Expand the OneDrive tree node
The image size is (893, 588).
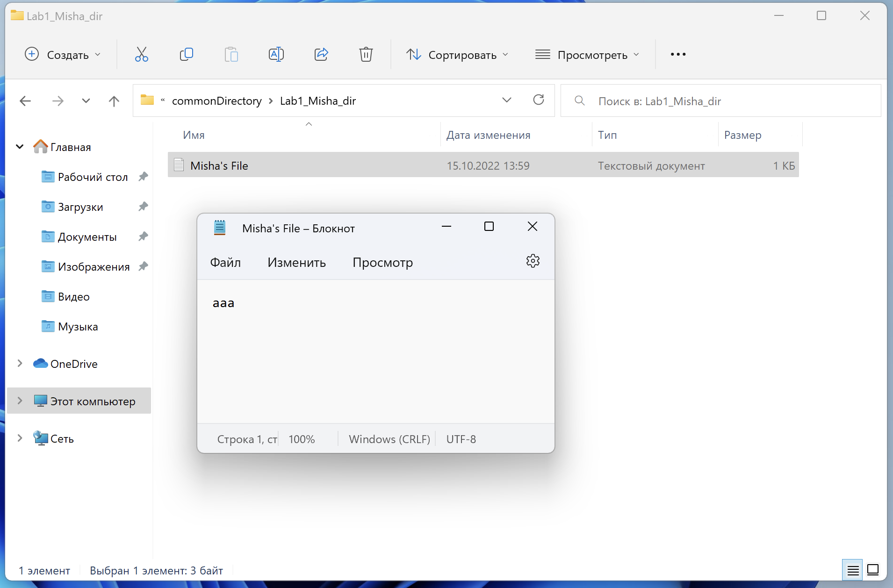click(20, 364)
